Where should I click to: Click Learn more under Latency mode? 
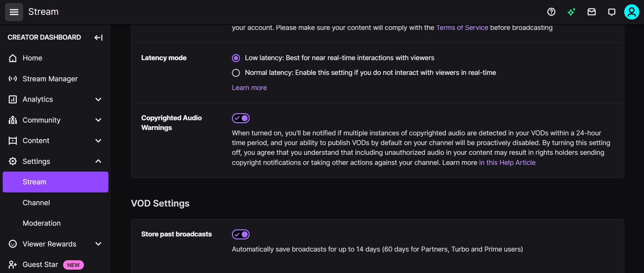tap(249, 88)
